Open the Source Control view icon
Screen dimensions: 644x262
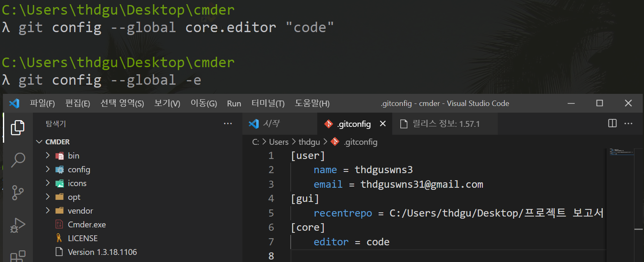click(x=17, y=193)
